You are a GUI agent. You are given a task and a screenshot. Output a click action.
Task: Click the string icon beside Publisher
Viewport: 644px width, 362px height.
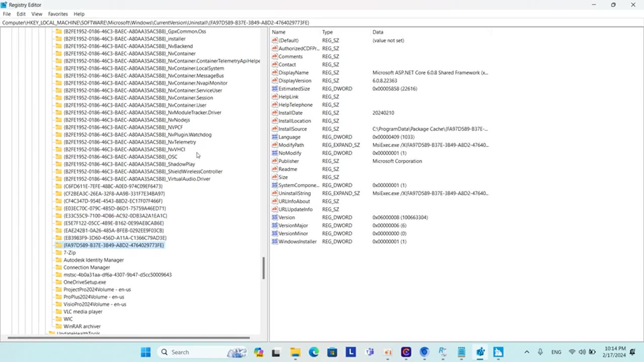pos(275,161)
